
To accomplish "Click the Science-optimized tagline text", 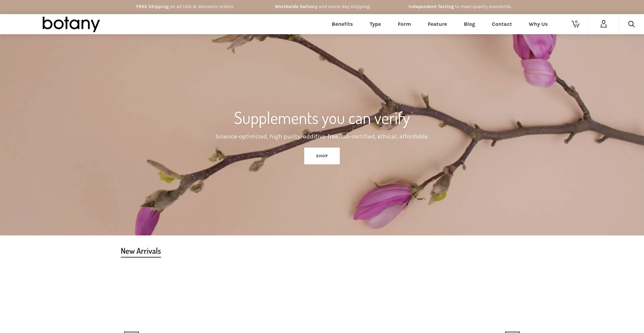I will tap(322, 136).
